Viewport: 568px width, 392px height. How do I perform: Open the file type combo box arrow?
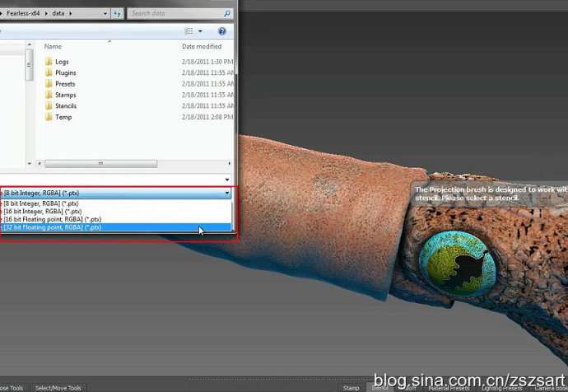[227, 193]
